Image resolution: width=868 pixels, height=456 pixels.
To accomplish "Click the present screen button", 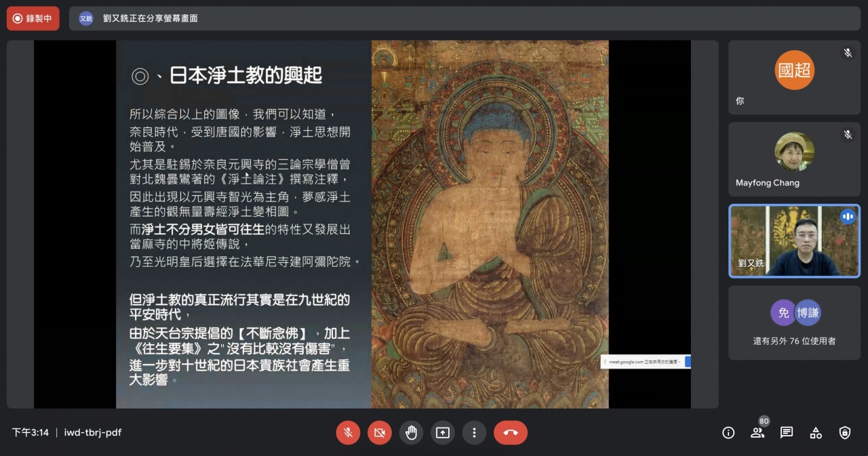I will tap(443, 432).
